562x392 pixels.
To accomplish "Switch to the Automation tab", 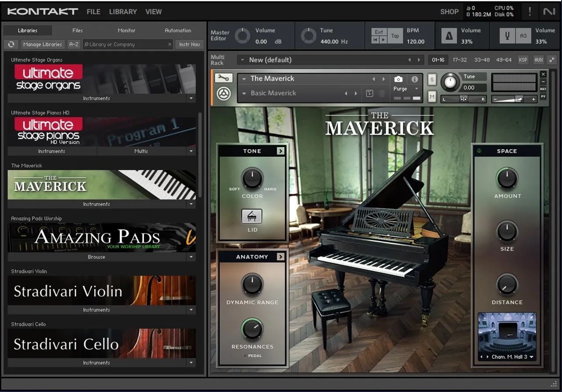I will [x=178, y=30].
